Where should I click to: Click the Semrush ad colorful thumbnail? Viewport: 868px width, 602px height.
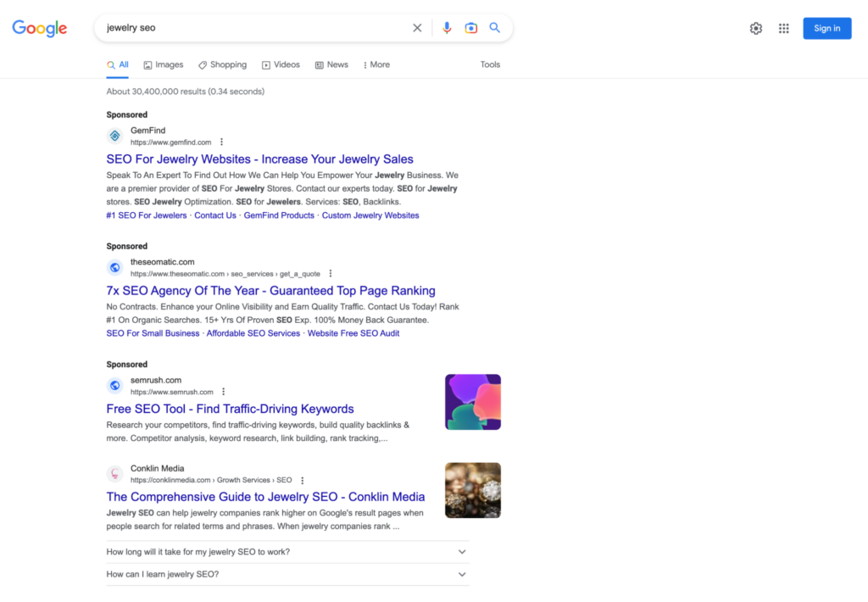coord(473,402)
